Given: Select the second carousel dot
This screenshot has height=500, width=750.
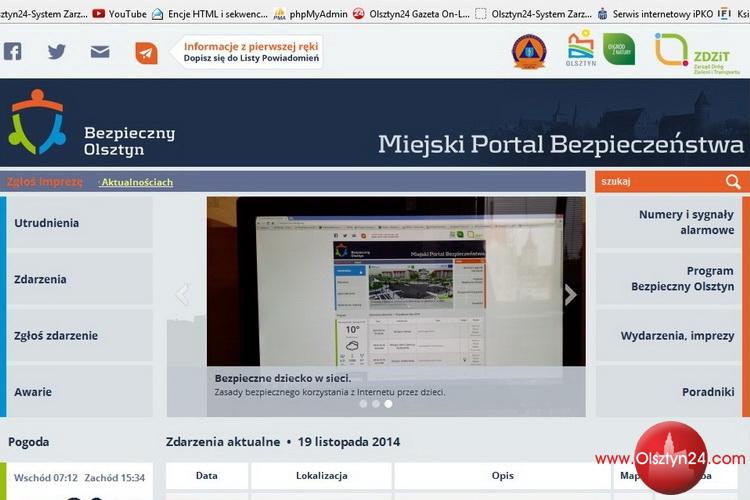Looking at the screenshot, I should pyautogui.click(x=376, y=404).
